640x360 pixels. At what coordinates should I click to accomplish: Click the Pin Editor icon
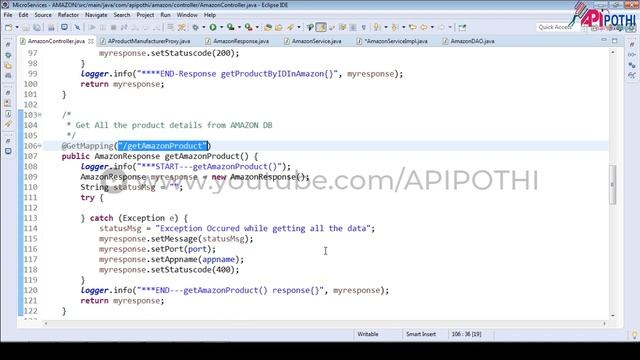[462, 27]
